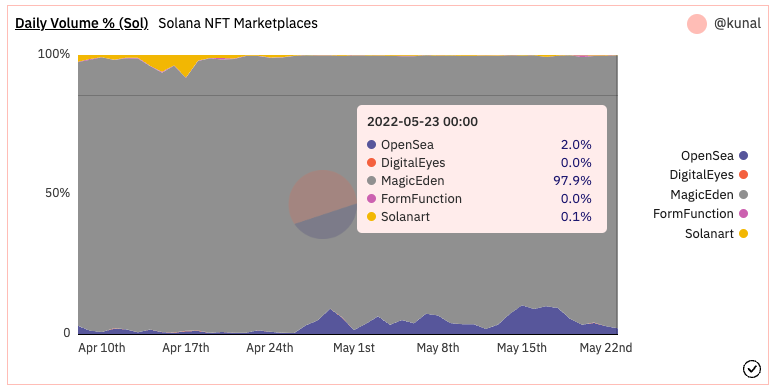Click the May 15th axis label
This screenshot has height=390, width=769.
click(x=521, y=348)
